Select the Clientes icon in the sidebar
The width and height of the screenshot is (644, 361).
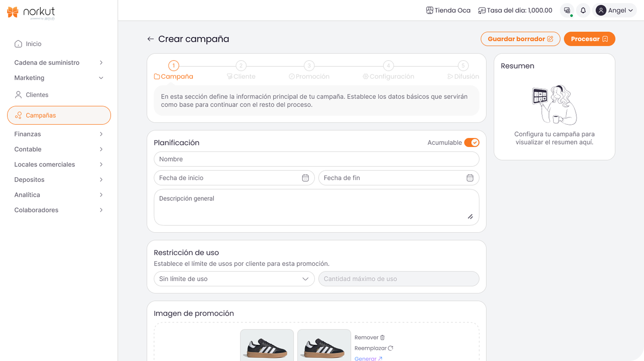point(18,95)
